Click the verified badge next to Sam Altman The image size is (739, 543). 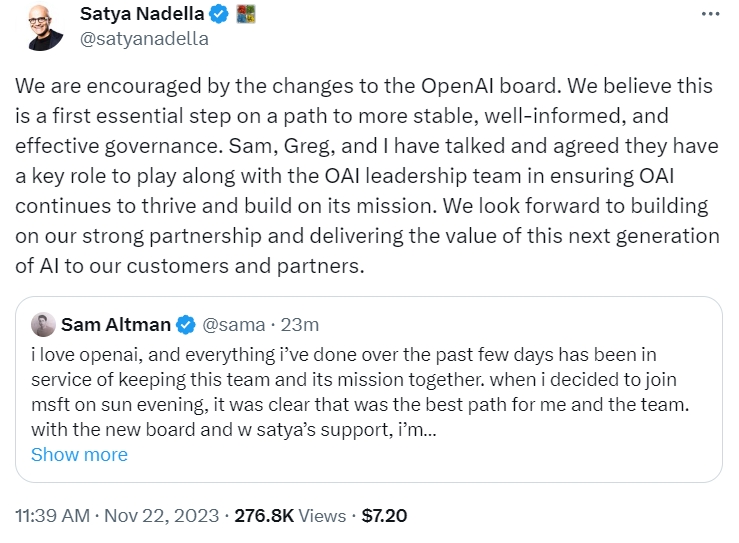[186, 324]
